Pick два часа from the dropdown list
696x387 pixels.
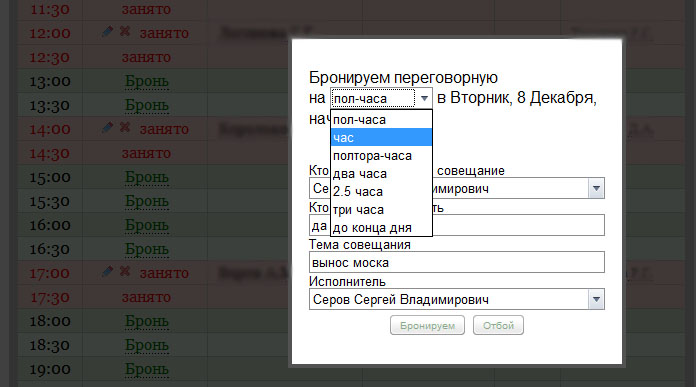point(381,174)
